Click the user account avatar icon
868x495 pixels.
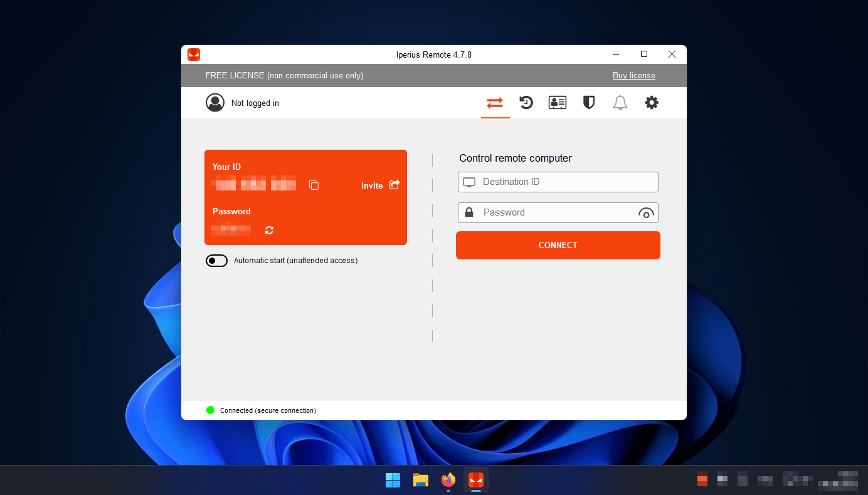click(215, 103)
